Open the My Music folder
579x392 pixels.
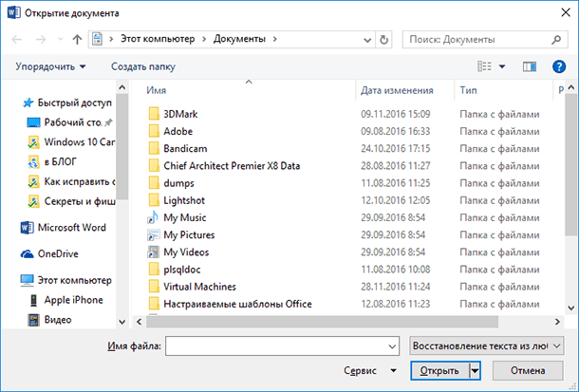[x=185, y=217]
